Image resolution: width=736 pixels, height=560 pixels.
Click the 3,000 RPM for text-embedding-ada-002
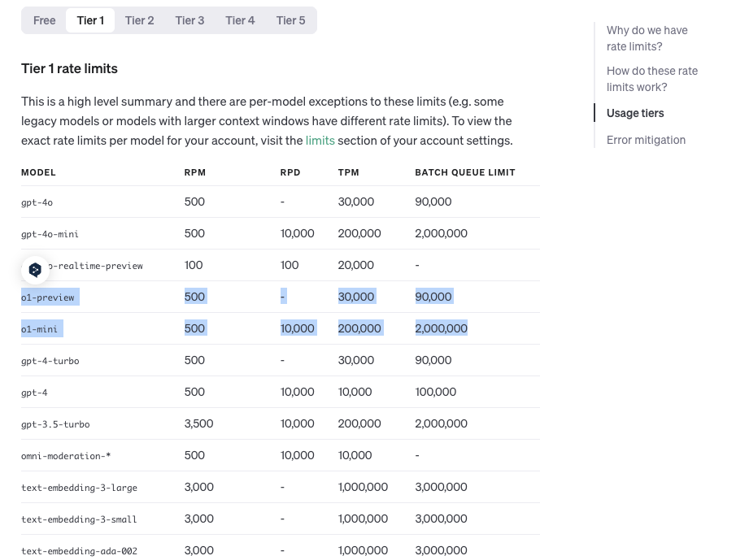(x=198, y=550)
